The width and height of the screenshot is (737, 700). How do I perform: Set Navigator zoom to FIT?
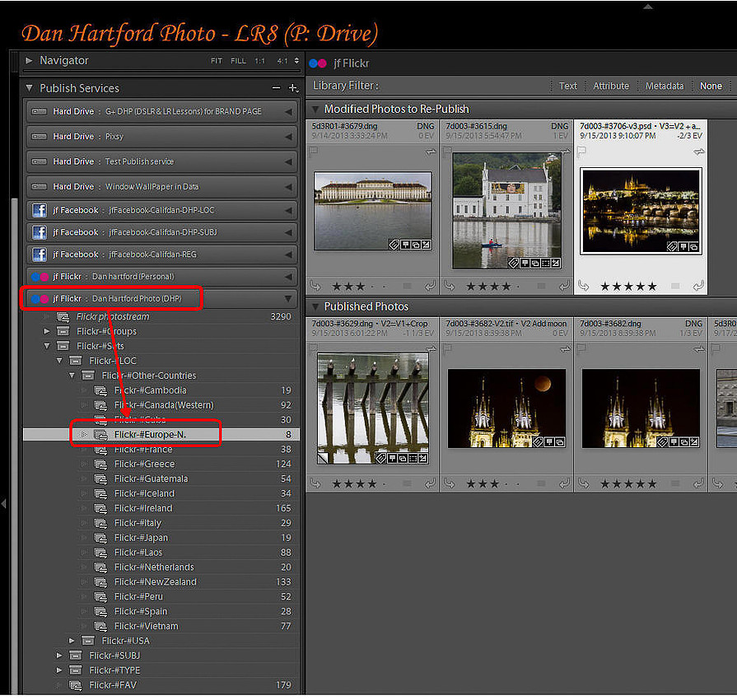[217, 61]
